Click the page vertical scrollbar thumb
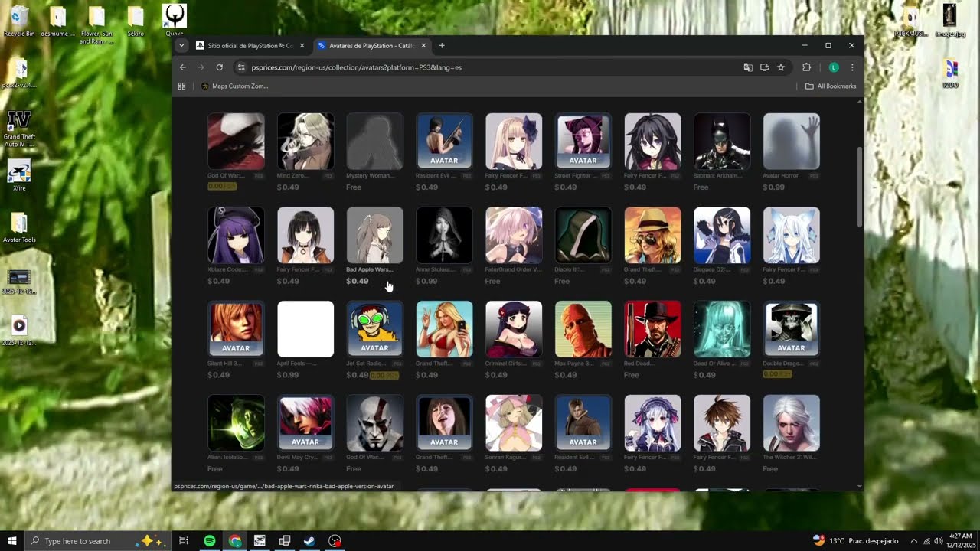980x551 pixels. point(859,187)
